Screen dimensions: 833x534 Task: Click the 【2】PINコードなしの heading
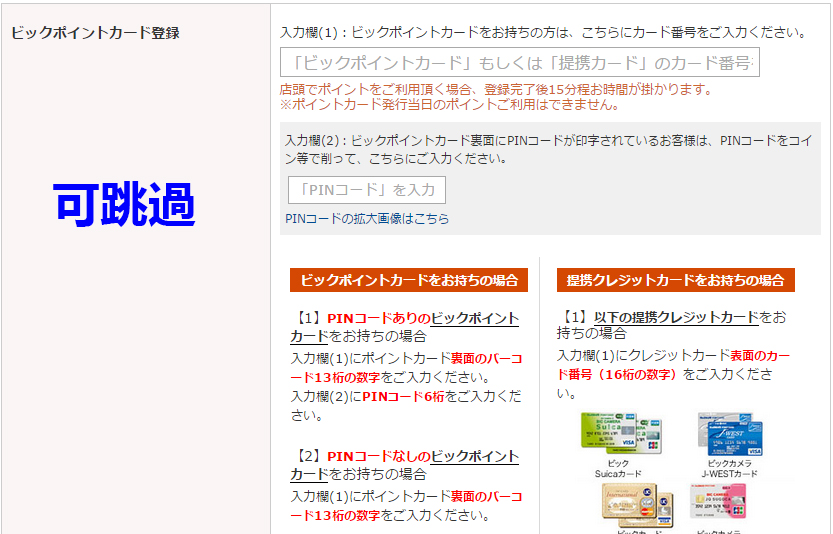pos(404,465)
